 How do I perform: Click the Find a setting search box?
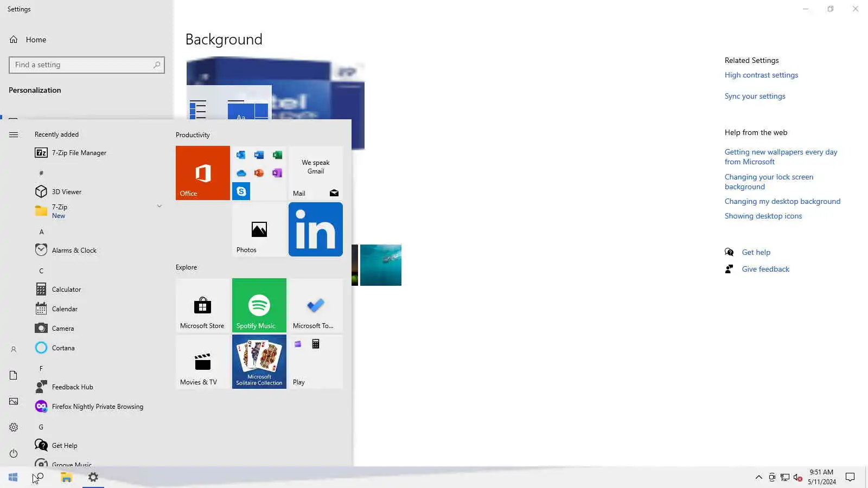point(87,65)
